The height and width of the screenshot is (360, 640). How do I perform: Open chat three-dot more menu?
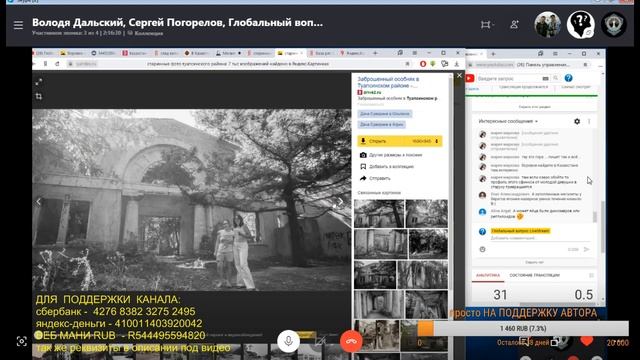589,121
